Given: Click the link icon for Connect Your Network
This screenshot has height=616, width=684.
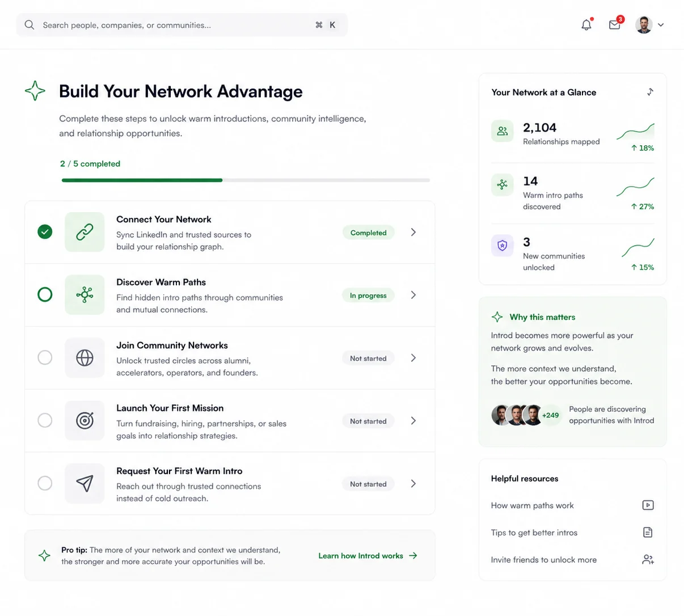Looking at the screenshot, I should (x=85, y=232).
